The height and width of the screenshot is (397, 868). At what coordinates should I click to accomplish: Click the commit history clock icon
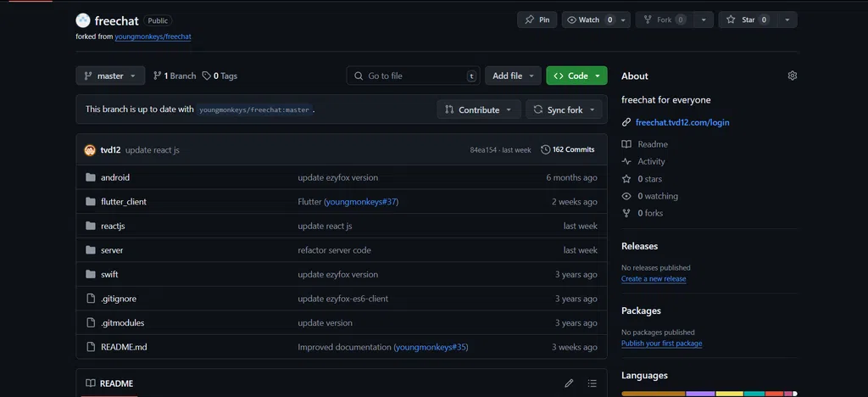click(545, 149)
